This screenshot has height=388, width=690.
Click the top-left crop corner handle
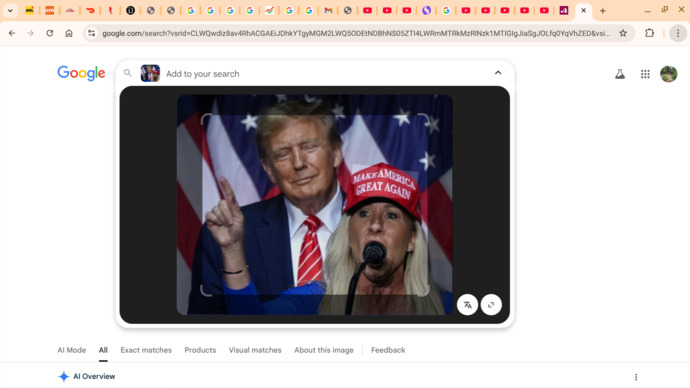pos(206,118)
